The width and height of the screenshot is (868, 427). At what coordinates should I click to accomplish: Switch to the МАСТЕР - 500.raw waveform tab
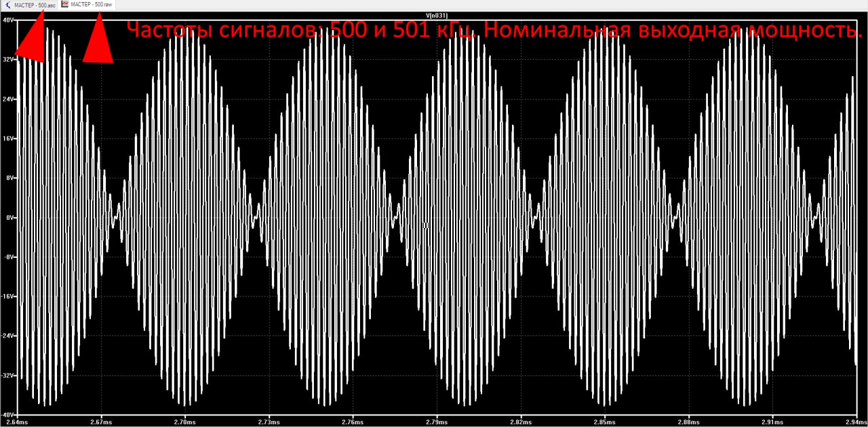coord(87,4)
